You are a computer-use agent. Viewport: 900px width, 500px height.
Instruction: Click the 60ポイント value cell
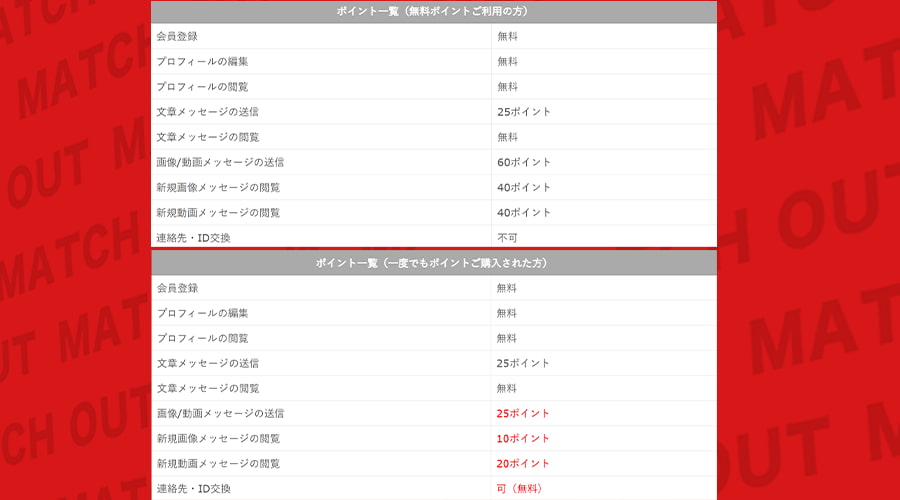pos(524,162)
